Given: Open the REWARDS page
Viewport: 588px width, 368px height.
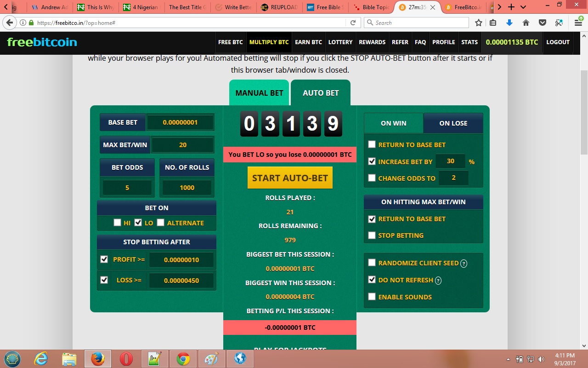Looking at the screenshot, I should click(372, 42).
